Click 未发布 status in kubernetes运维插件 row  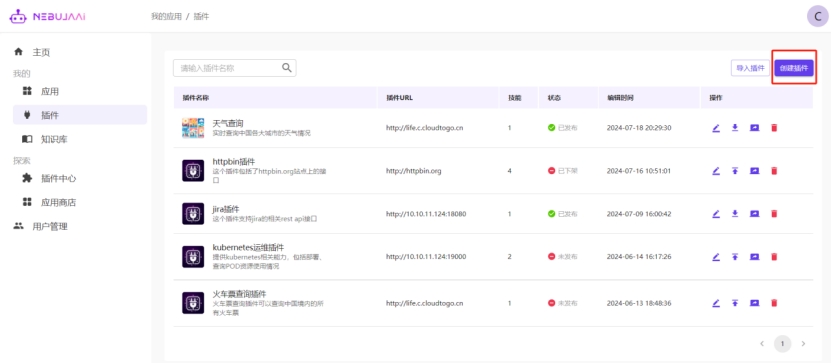click(562, 256)
